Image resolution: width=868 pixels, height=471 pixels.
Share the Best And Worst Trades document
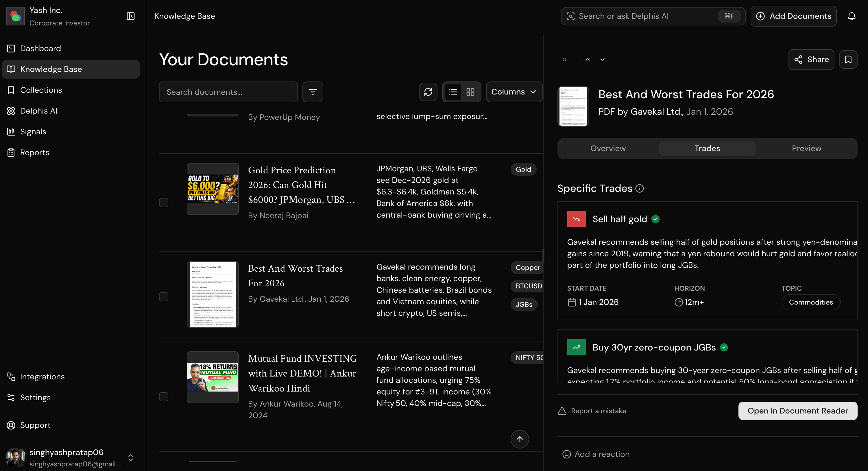tap(811, 60)
